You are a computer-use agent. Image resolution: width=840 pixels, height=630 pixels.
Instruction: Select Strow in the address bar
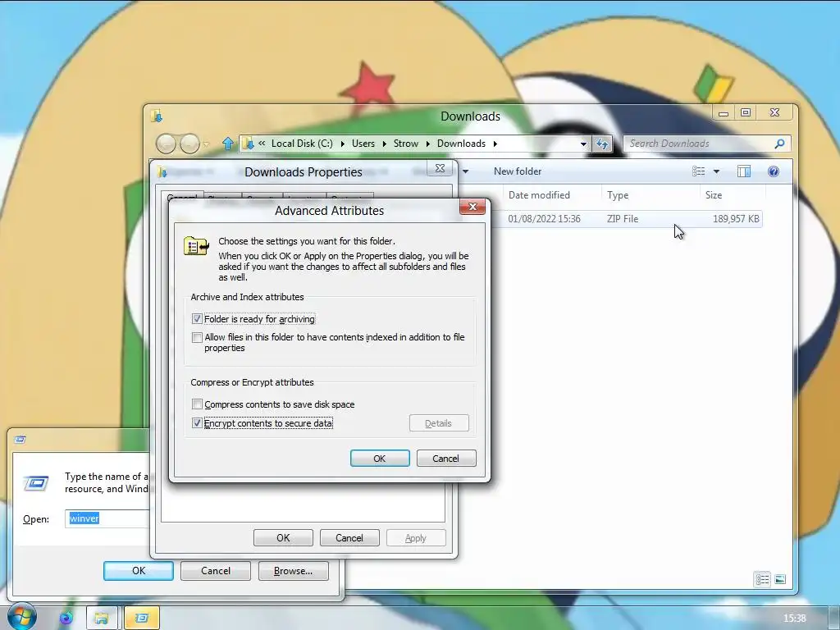click(x=405, y=144)
